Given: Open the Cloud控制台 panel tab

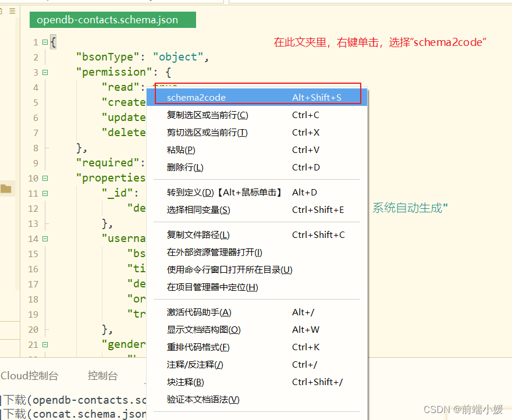Looking at the screenshot, I should point(30,376).
